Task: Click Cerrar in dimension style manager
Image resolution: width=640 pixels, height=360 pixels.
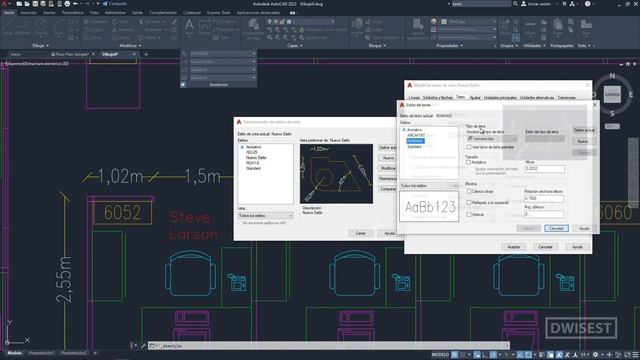Action: [361, 233]
